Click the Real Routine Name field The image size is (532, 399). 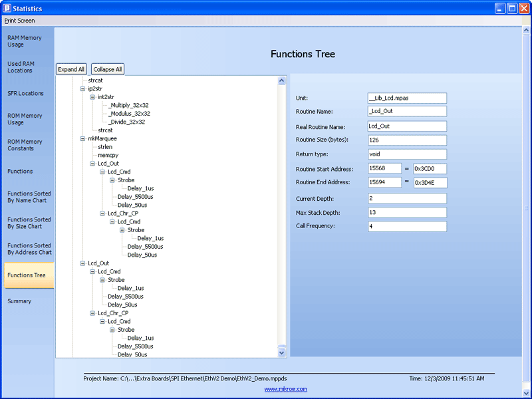(x=407, y=126)
